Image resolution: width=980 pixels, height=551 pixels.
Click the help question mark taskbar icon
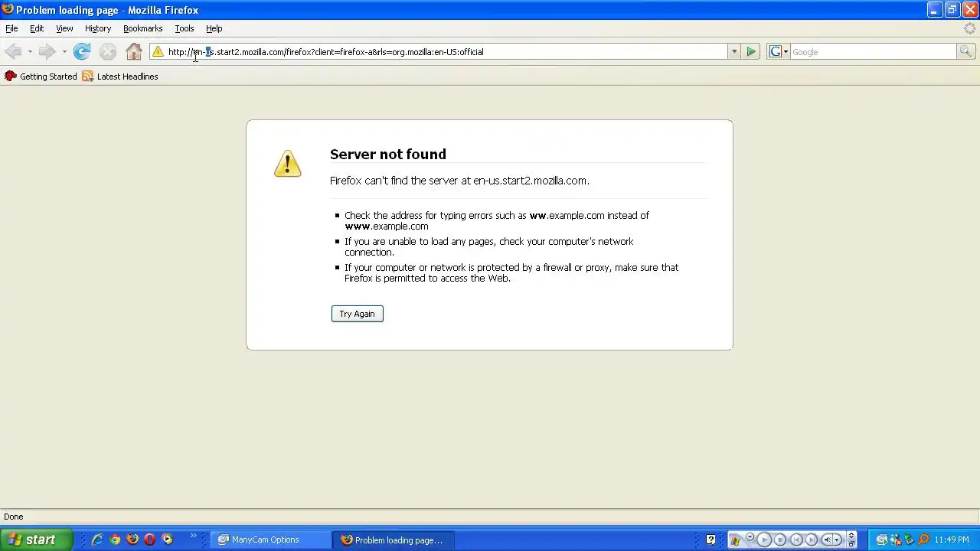(x=710, y=540)
